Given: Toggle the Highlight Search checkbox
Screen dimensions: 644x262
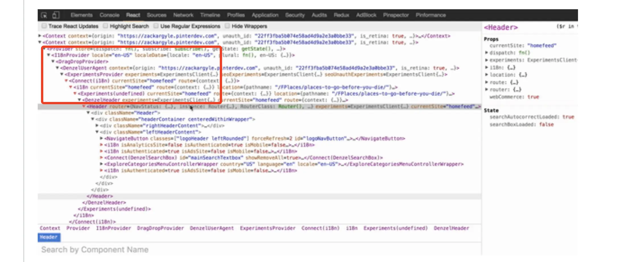Looking at the screenshot, I should pyautogui.click(x=105, y=26).
